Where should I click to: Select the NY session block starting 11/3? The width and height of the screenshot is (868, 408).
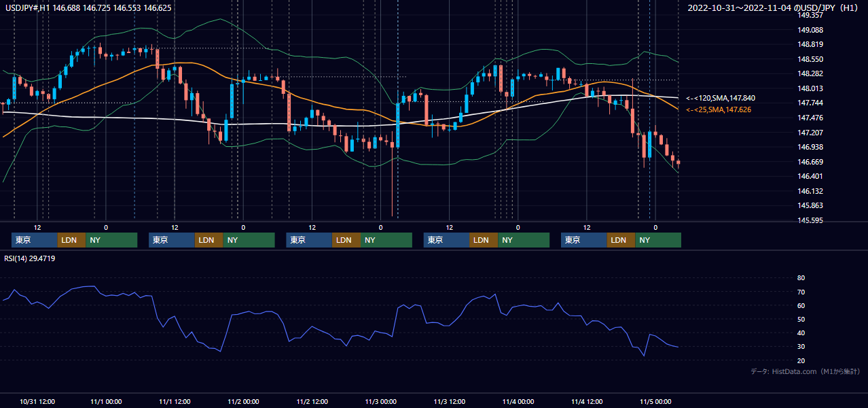click(x=524, y=240)
